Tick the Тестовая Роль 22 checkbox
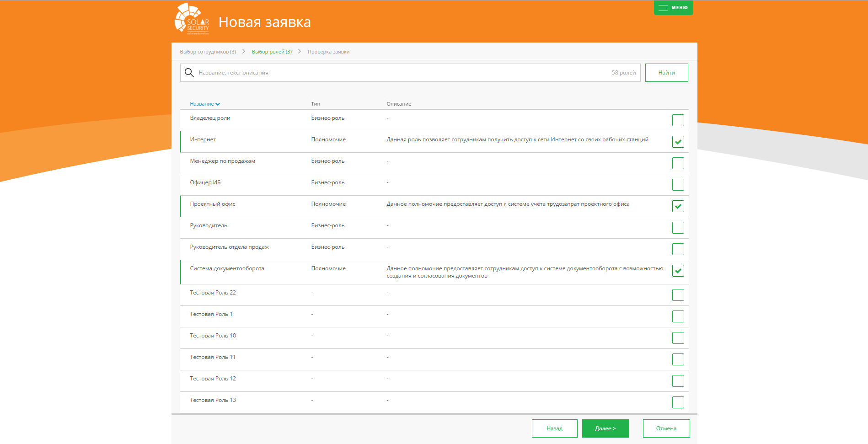868x444 pixels. tap(678, 295)
